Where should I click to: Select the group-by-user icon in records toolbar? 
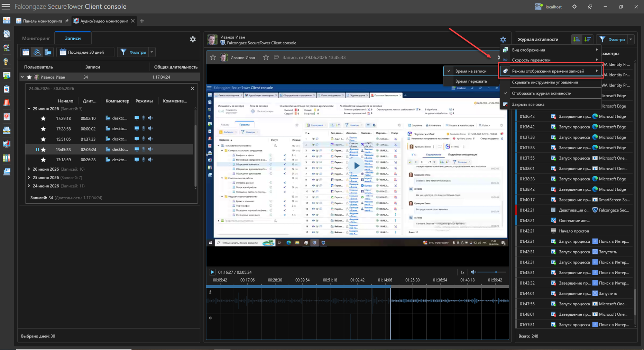pos(37,52)
